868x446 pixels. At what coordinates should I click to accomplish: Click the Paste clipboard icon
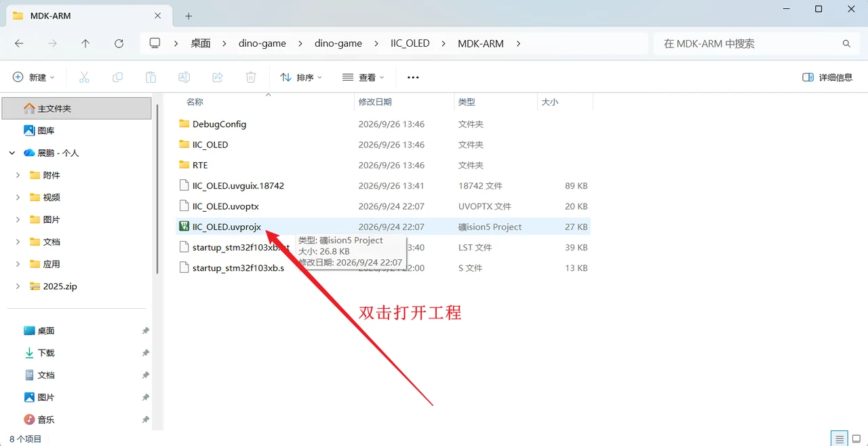151,77
